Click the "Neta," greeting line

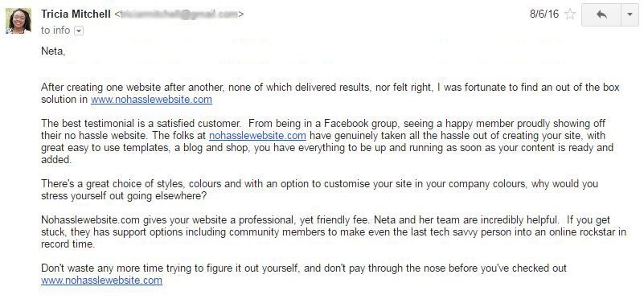(53, 51)
